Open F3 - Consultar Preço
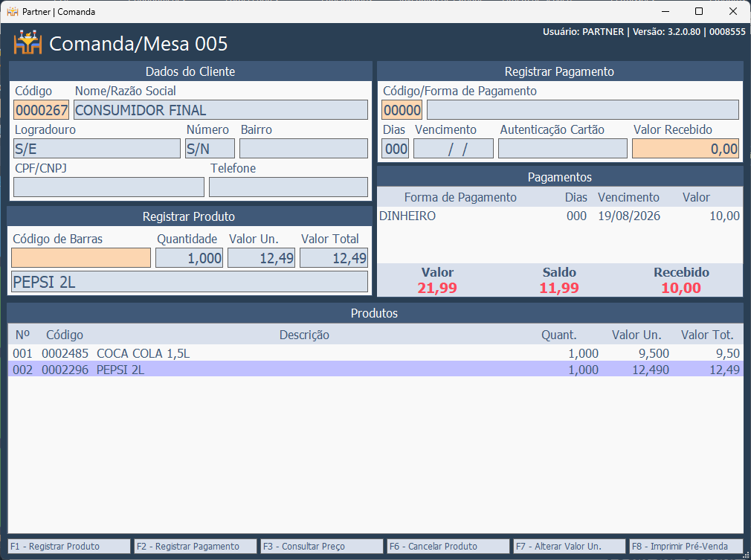This screenshot has height=560, width=751. tap(322, 546)
